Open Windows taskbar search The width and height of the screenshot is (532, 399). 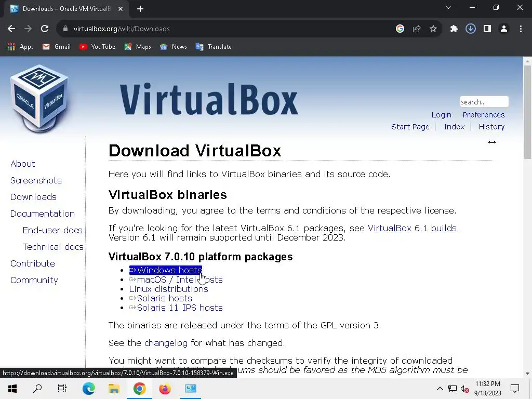37,389
